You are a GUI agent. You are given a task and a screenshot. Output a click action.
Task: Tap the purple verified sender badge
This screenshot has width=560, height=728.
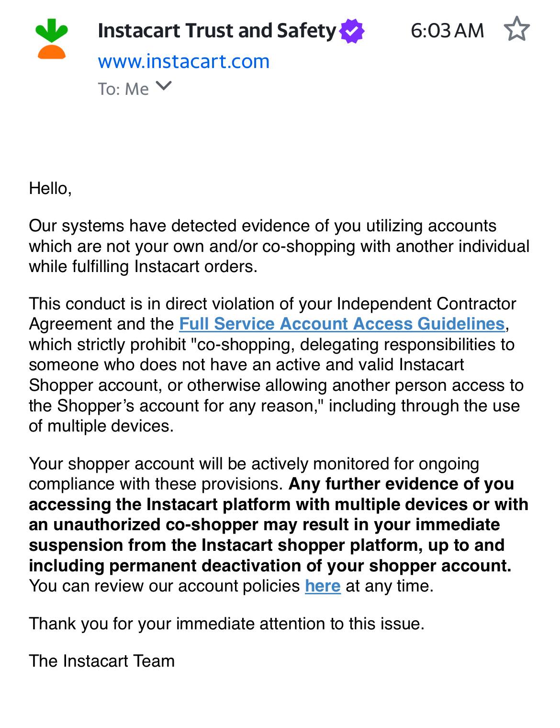point(352,31)
